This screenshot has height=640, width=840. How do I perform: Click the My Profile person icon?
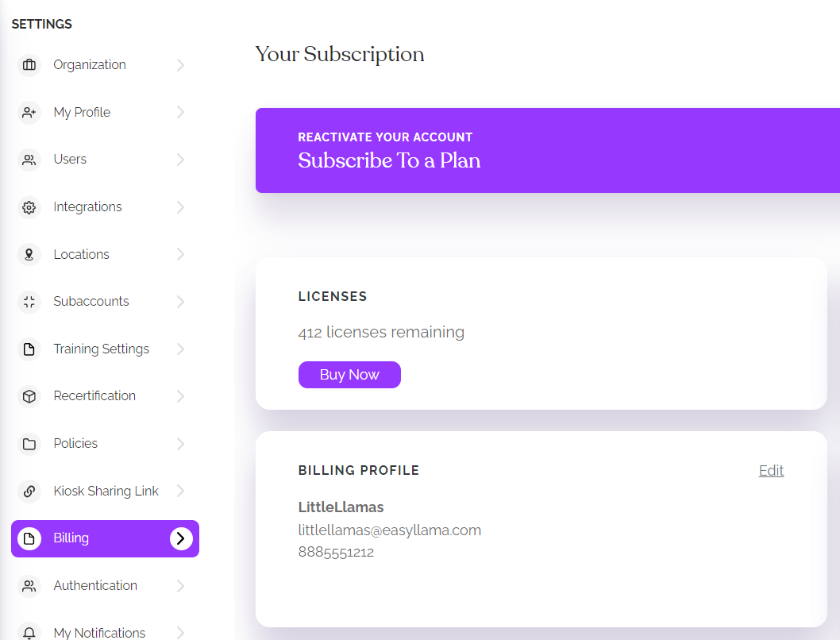click(x=29, y=112)
